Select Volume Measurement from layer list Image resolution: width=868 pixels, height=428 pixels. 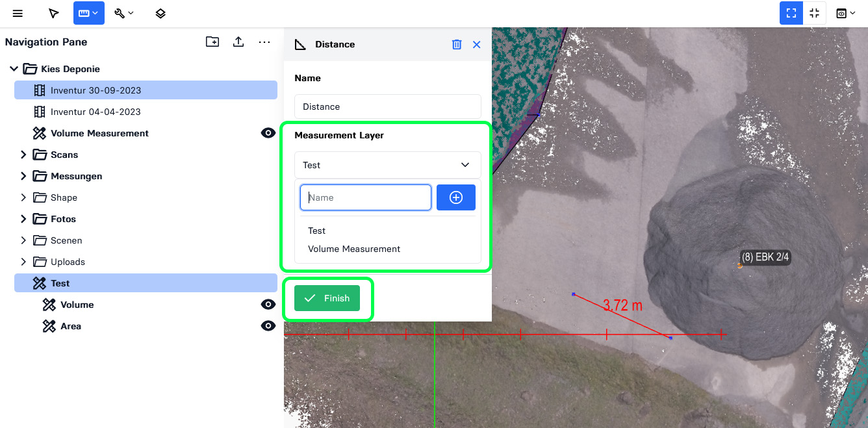click(354, 249)
